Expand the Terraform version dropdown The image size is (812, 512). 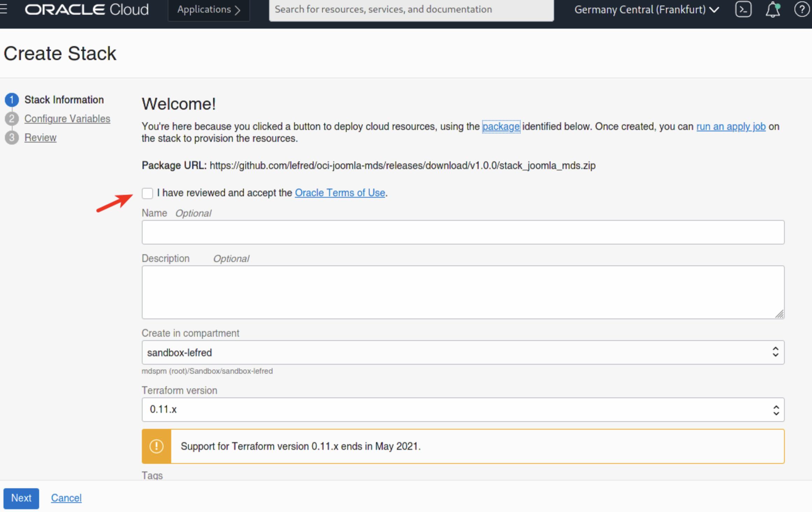[463, 409]
